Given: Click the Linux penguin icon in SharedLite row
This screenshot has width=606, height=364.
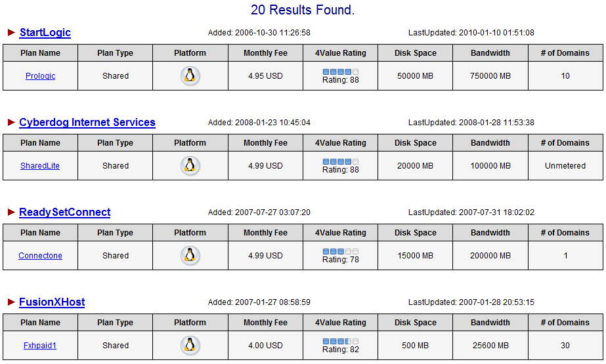Looking at the screenshot, I should pyautogui.click(x=190, y=165).
